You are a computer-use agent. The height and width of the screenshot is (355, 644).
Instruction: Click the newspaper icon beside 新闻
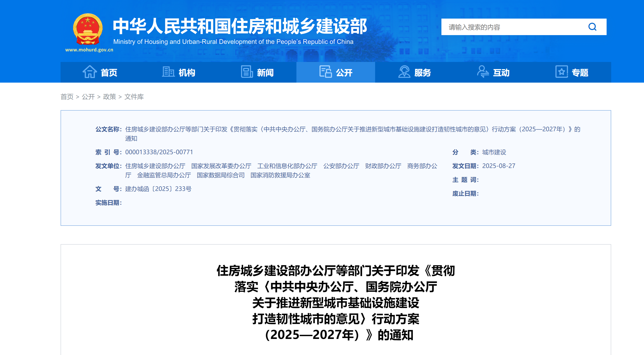[x=247, y=72]
